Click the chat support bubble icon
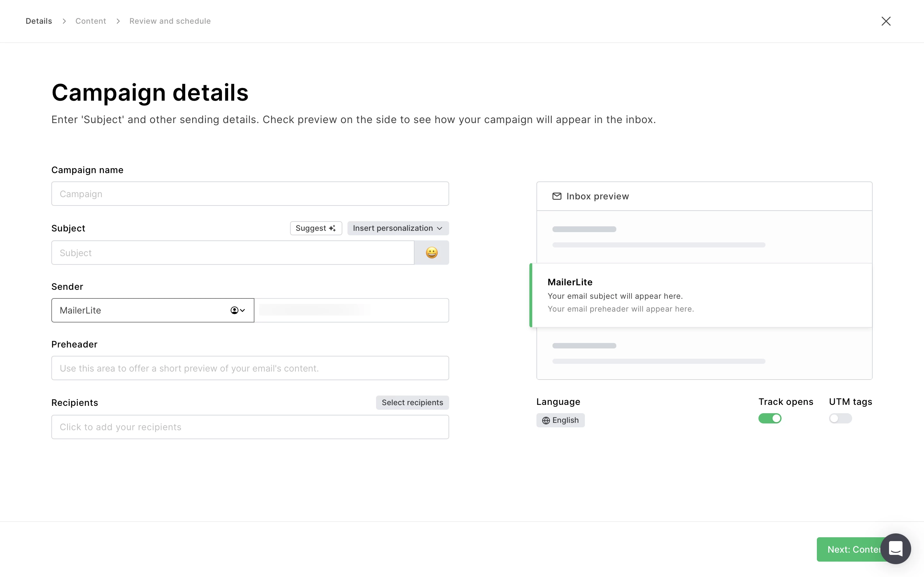The image size is (924, 577). click(895, 548)
